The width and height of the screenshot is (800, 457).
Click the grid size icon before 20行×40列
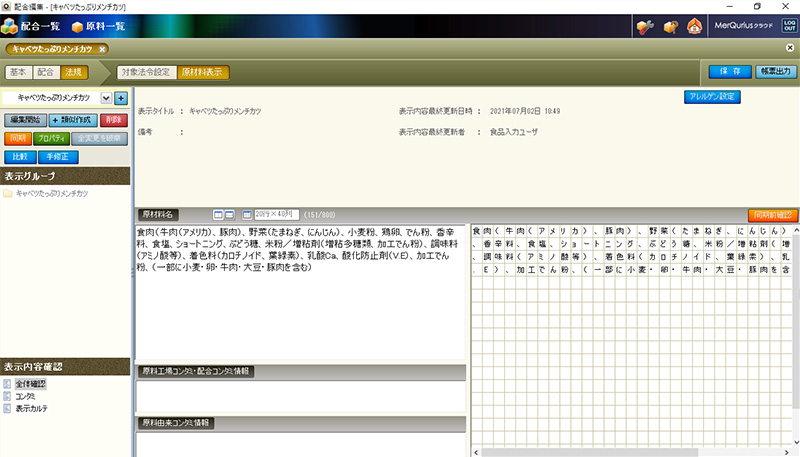246,215
